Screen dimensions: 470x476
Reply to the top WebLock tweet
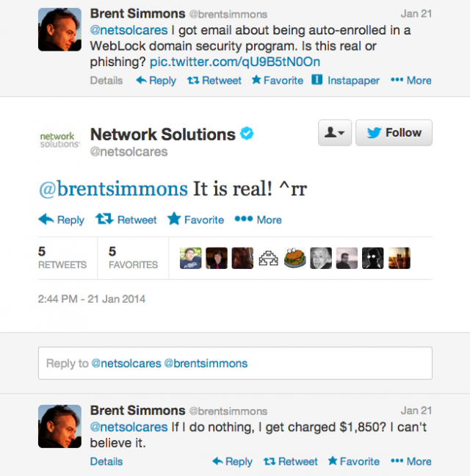tap(156, 80)
